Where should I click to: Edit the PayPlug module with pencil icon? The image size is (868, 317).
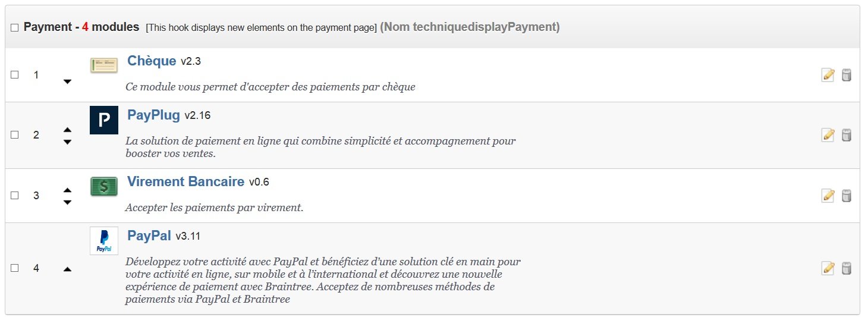(828, 135)
